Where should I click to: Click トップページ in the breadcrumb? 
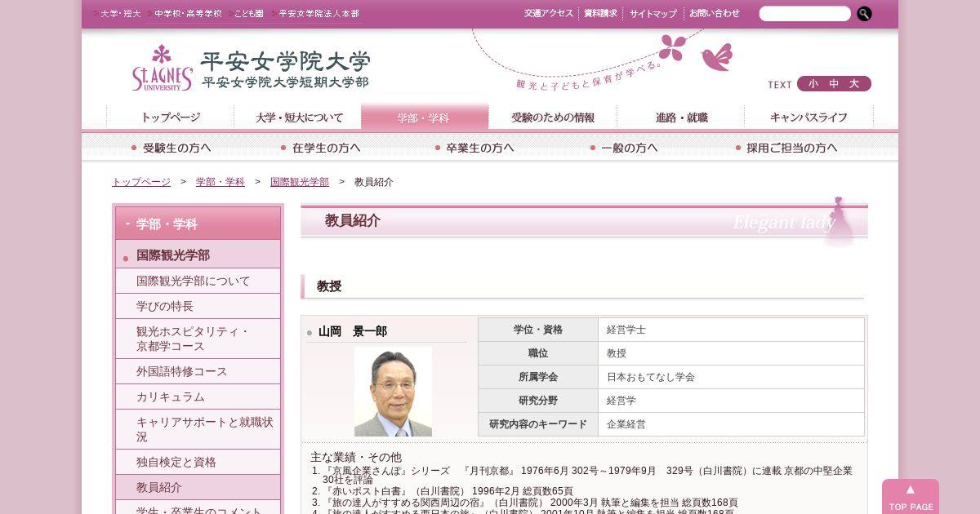pos(141,182)
